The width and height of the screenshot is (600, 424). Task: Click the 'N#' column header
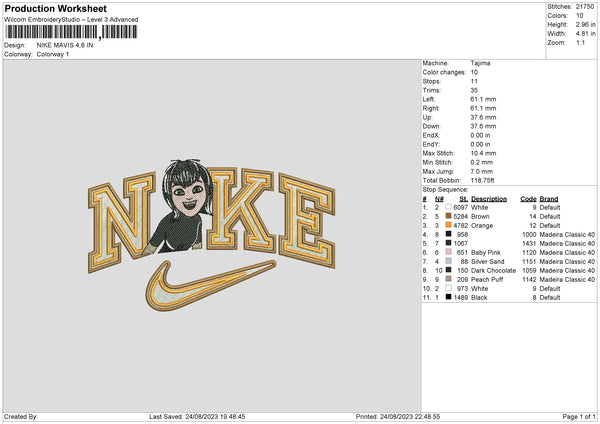[x=439, y=199]
